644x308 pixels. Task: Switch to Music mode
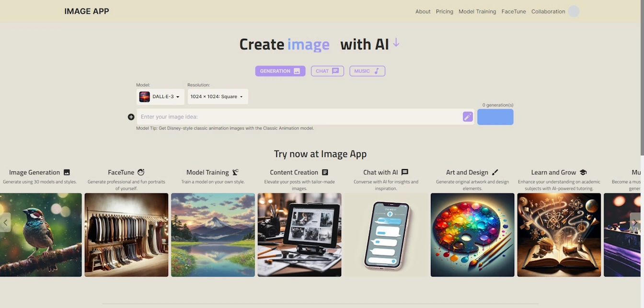click(367, 71)
